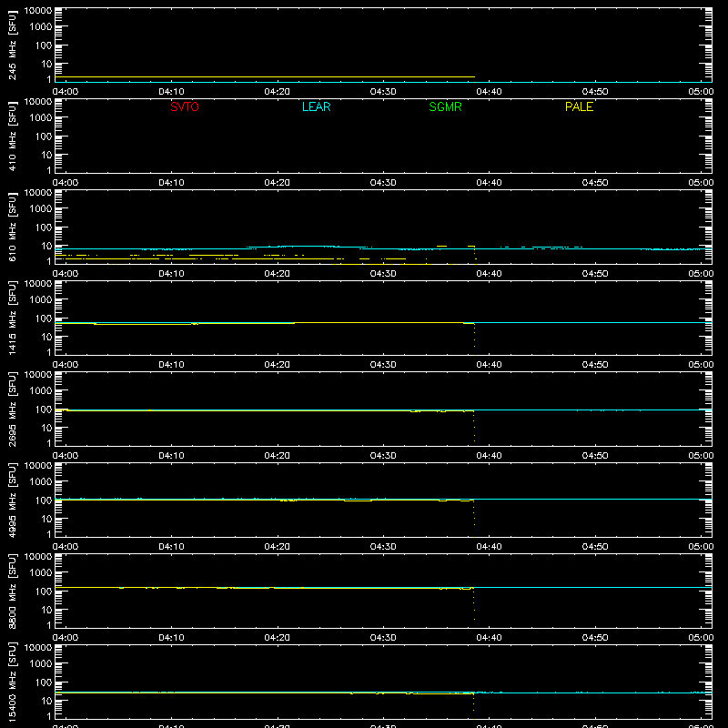Click 04:40 tick below the 245 MHz panel
Viewport: 728px width, 728px height.
click(489, 92)
